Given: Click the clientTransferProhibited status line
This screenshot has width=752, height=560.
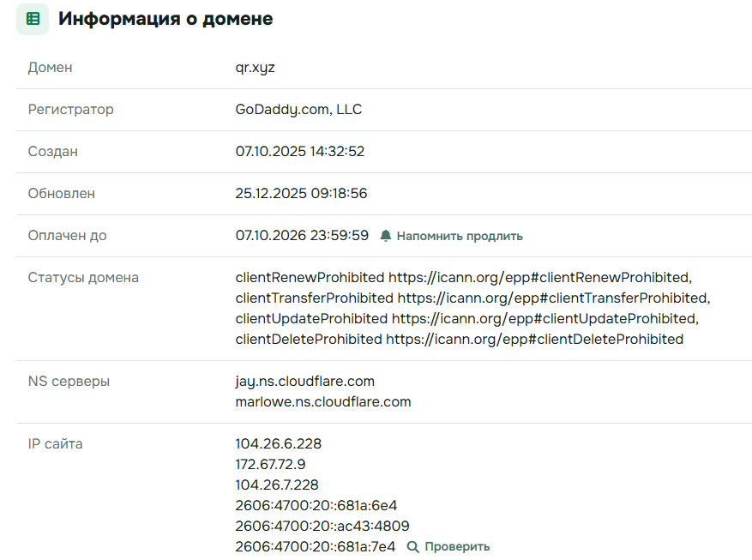Looking at the screenshot, I should point(472,298).
